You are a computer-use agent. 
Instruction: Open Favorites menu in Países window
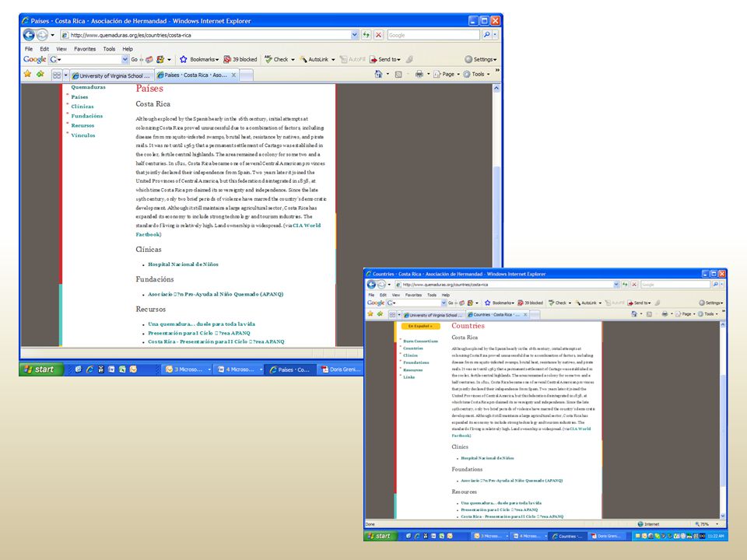coord(85,48)
